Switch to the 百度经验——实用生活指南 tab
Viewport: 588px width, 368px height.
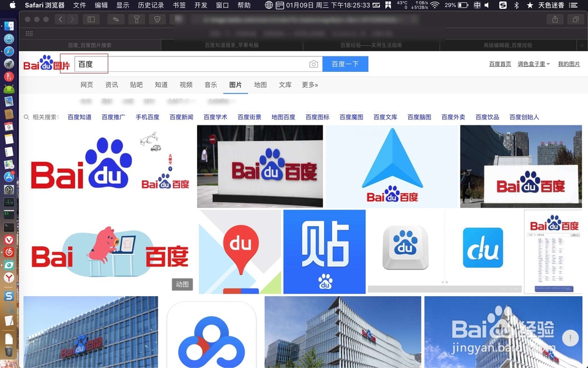tap(371, 45)
